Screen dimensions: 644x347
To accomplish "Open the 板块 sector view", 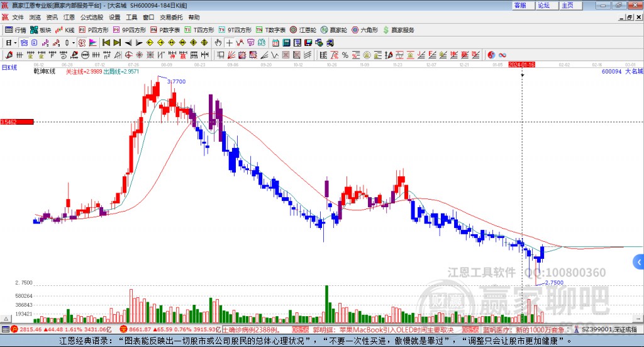I will pos(41,30).
